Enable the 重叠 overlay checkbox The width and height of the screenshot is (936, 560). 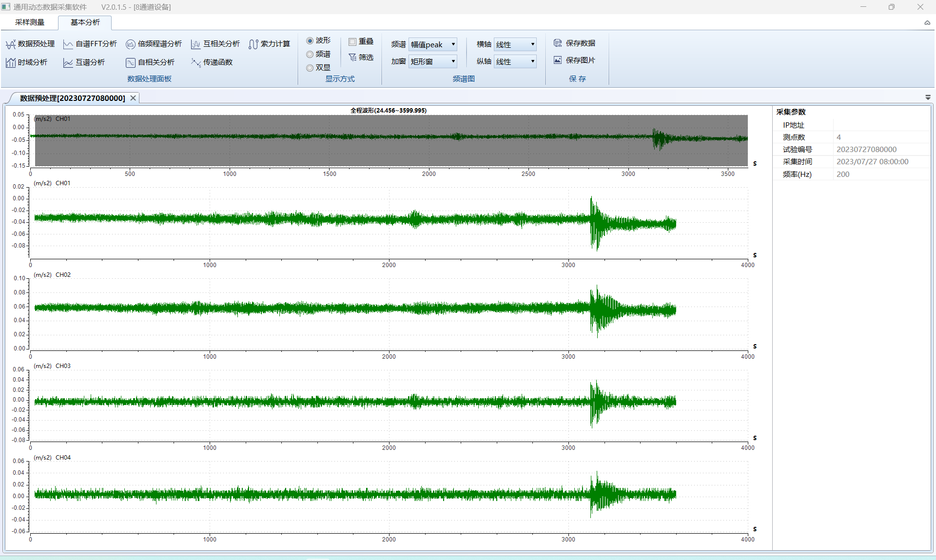click(352, 42)
